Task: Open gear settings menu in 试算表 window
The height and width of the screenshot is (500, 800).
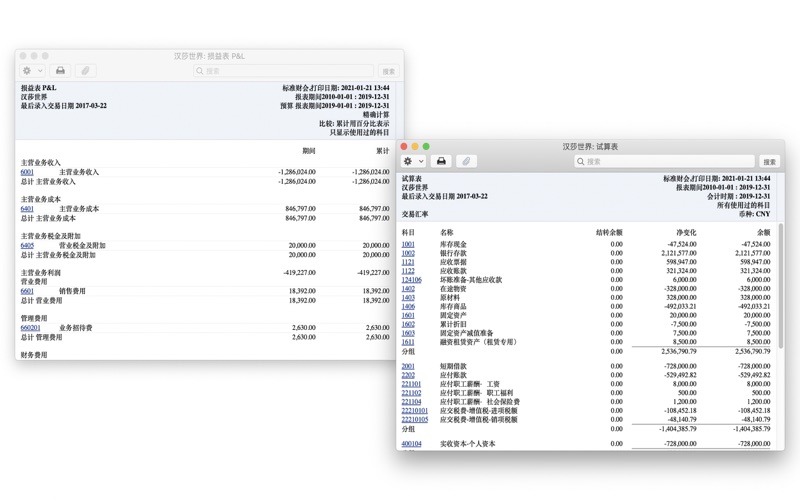Action: pos(412,161)
